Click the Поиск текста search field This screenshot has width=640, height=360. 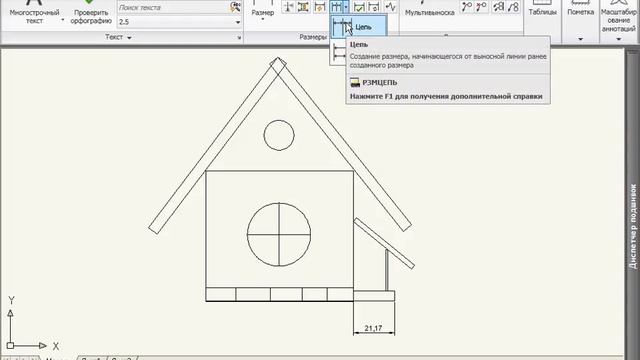click(174, 7)
